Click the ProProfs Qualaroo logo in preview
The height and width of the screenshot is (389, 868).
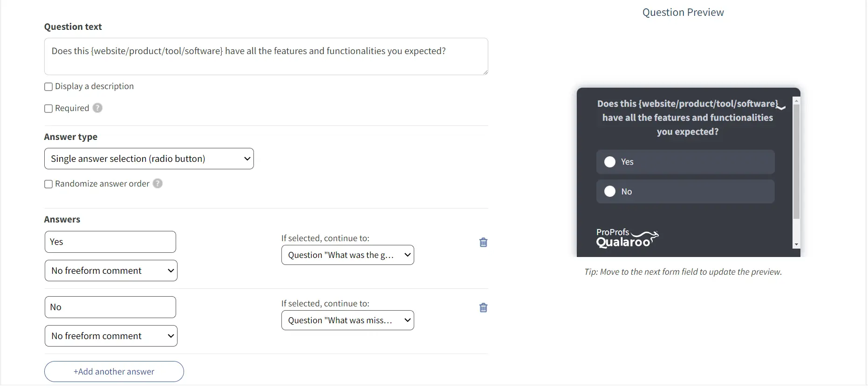pos(627,238)
